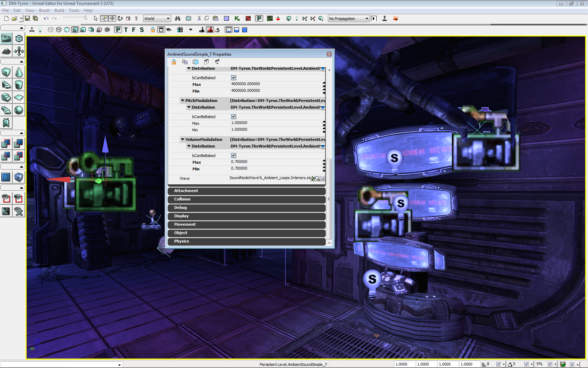Select the Sphere brush builder
The width and height of the screenshot is (588, 368).
point(19,110)
